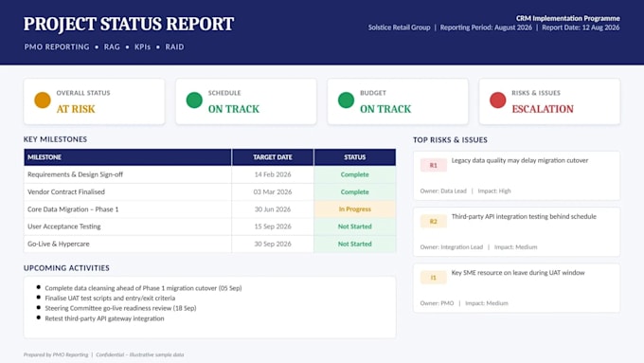Open the Key SME resource issue card
The image size is (644, 363).
(517, 288)
